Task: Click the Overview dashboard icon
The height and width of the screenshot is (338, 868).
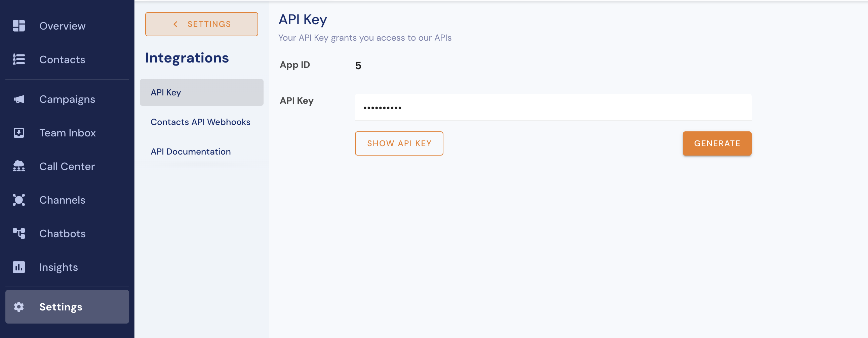Action: coord(19,26)
